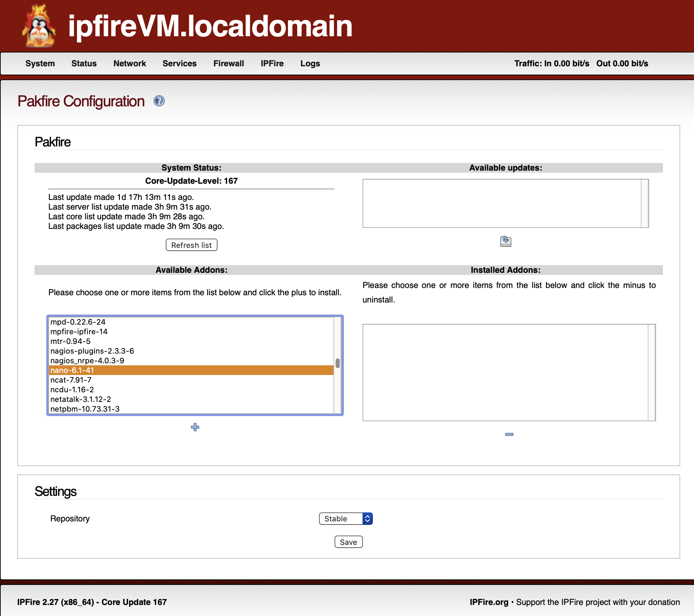694x616 pixels.
Task: Click the plus icon to install addon
Action: pyautogui.click(x=195, y=427)
